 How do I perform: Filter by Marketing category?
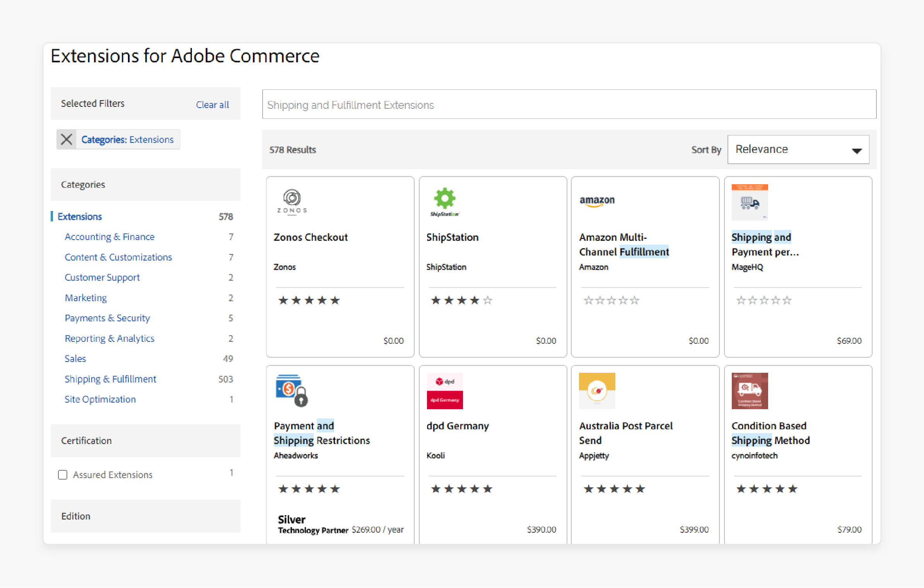click(85, 298)
